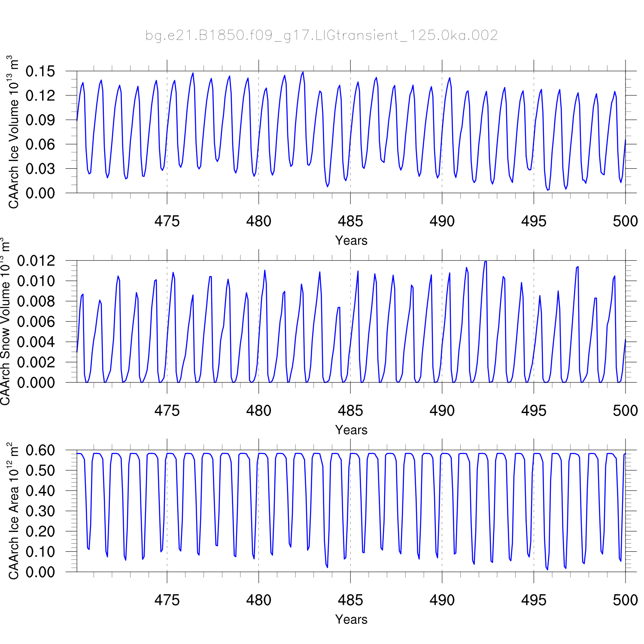Select the 0.09 tick on the ice volume axis
Viewport: 644px width, 644px height.
click(40, 120)
